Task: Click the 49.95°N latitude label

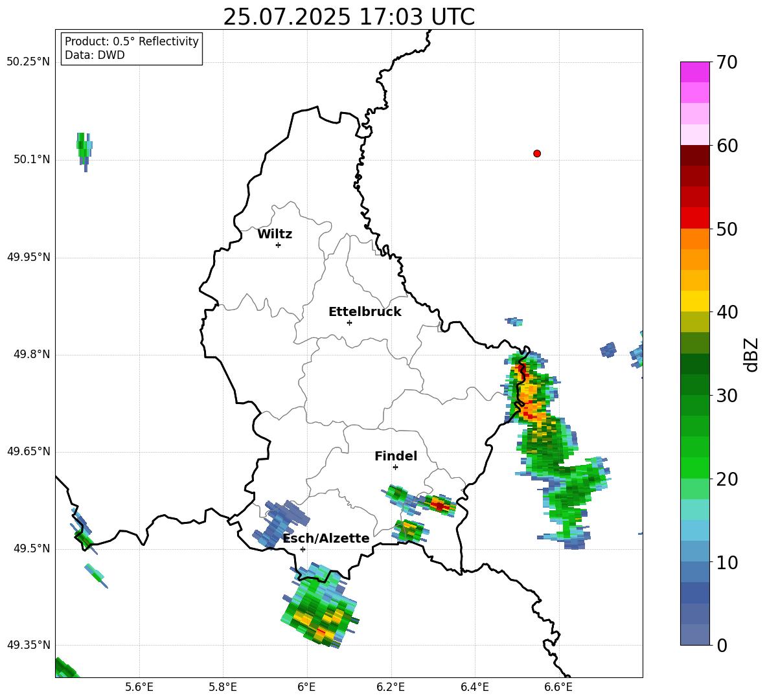Action: [28, 256]
